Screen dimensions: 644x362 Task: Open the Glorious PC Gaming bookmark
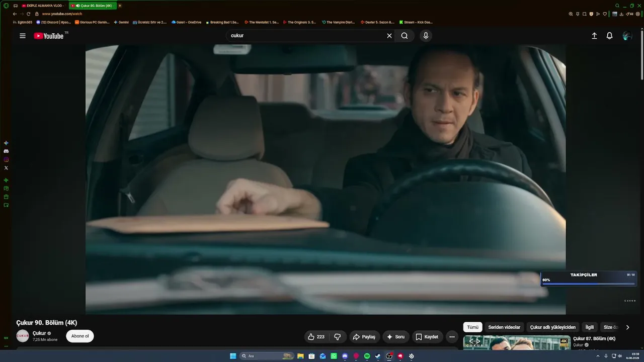(93, 22)
